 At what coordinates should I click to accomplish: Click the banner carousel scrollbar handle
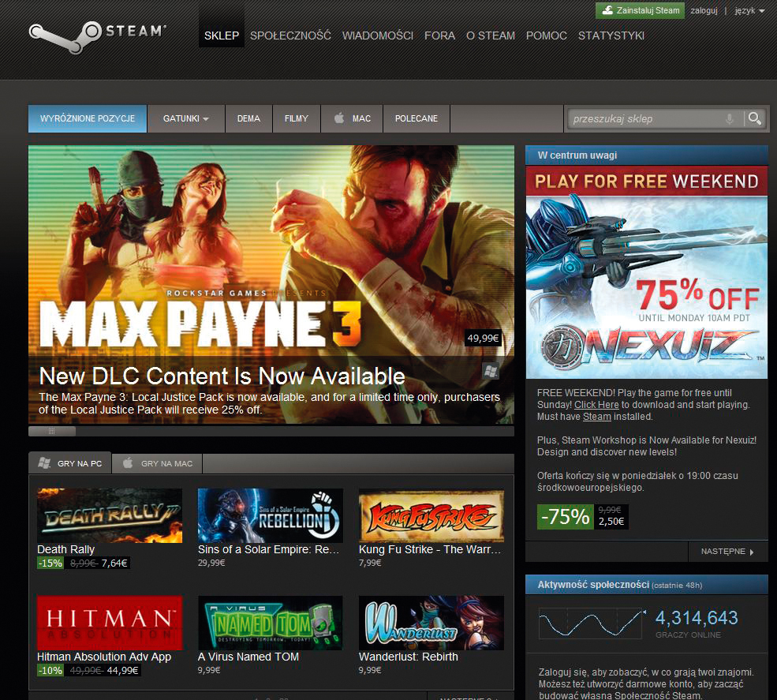(x=52, y=431)
